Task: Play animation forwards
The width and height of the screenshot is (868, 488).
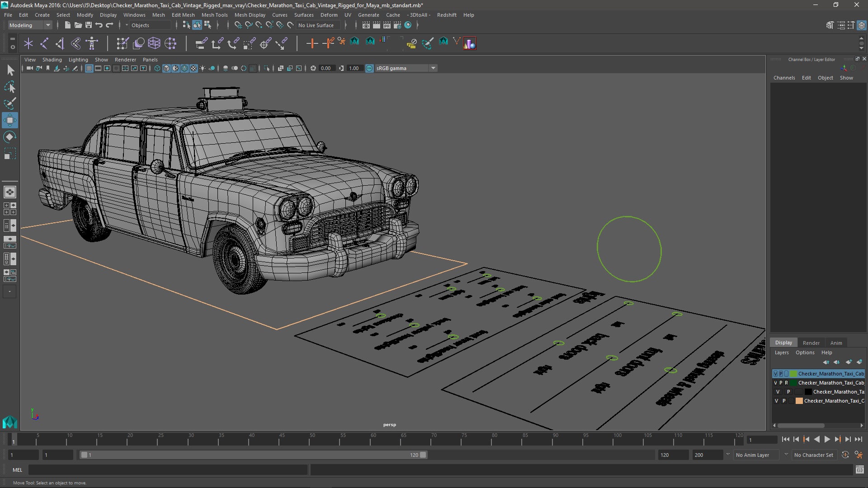Action: pos(827,439)
